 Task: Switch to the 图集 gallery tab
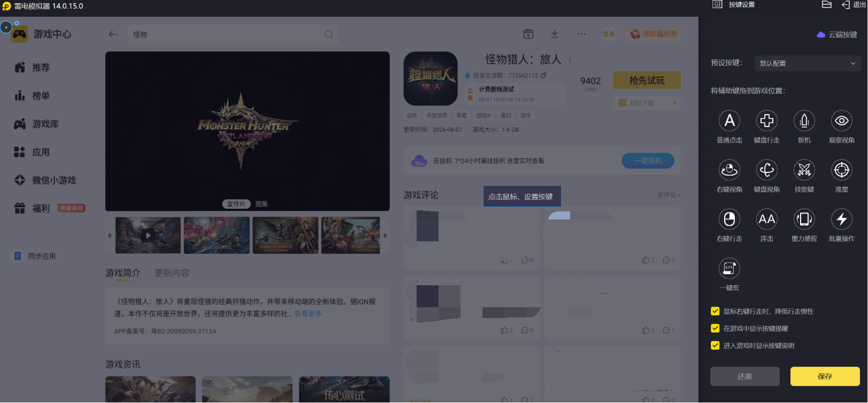click(262, 204)
